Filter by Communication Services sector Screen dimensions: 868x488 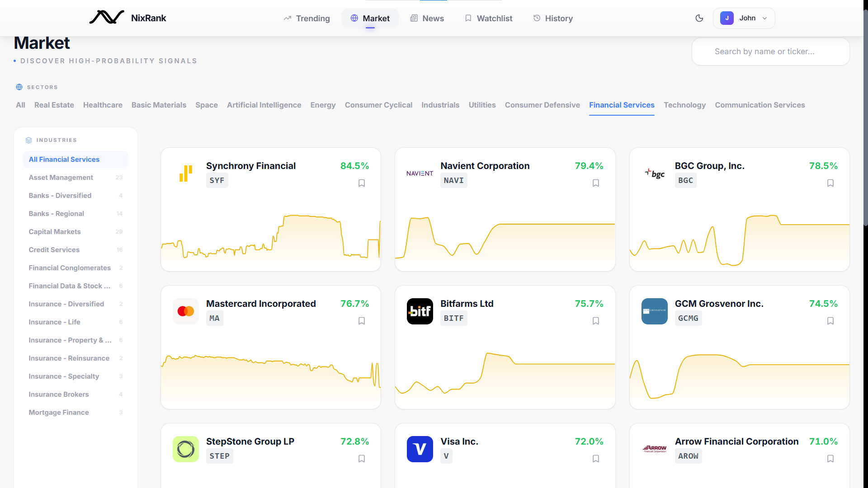tap(760, 105)
